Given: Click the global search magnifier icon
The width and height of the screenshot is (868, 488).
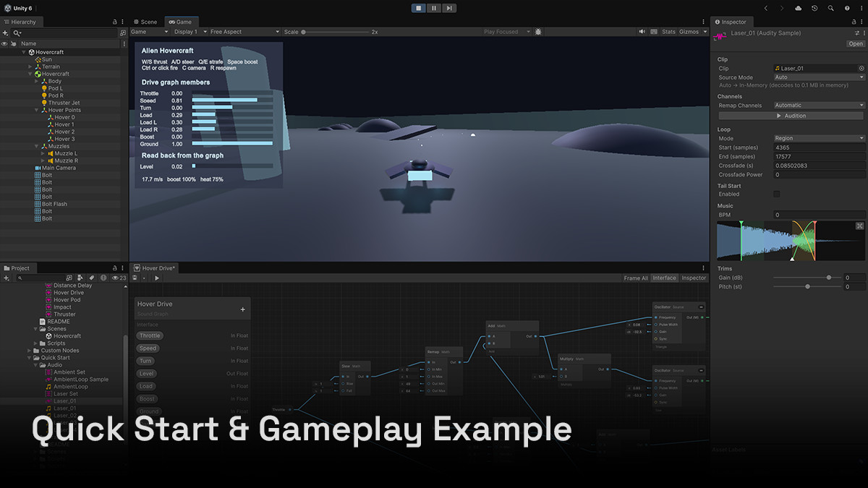Looking at the screenshot, I should 830,8.
